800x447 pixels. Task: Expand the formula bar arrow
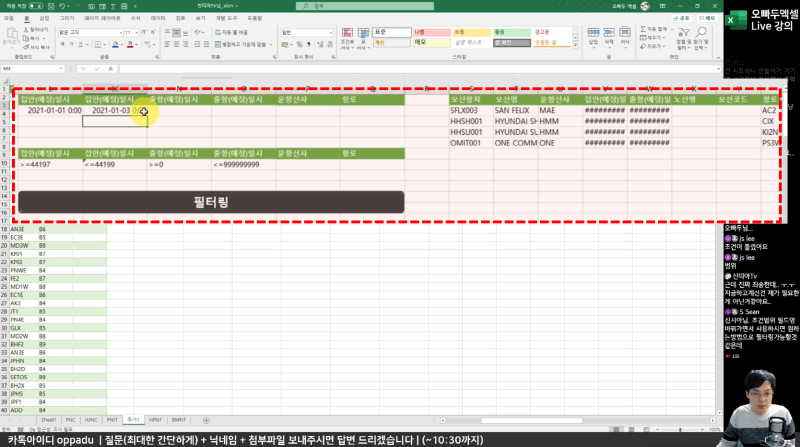click(718, 68)
